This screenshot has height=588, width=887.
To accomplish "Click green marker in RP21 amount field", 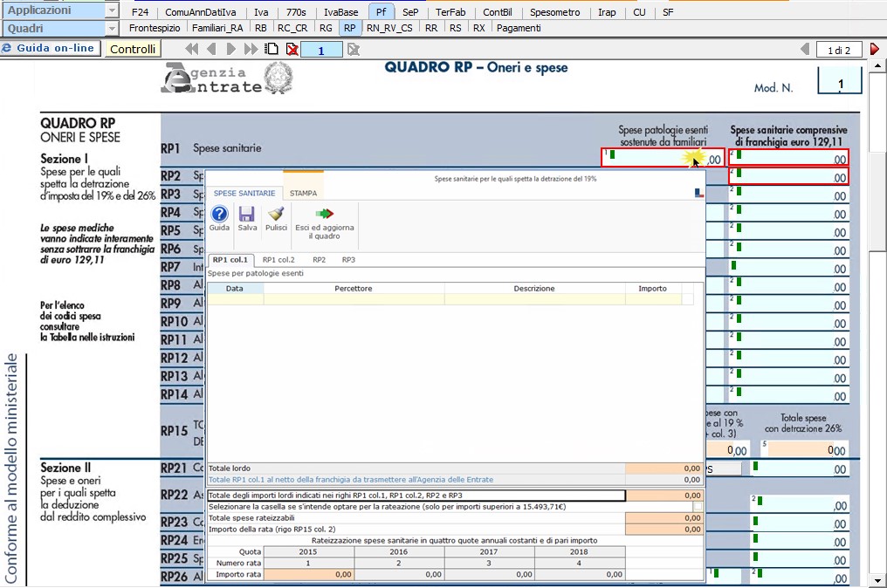I will (x=755, y=466).
